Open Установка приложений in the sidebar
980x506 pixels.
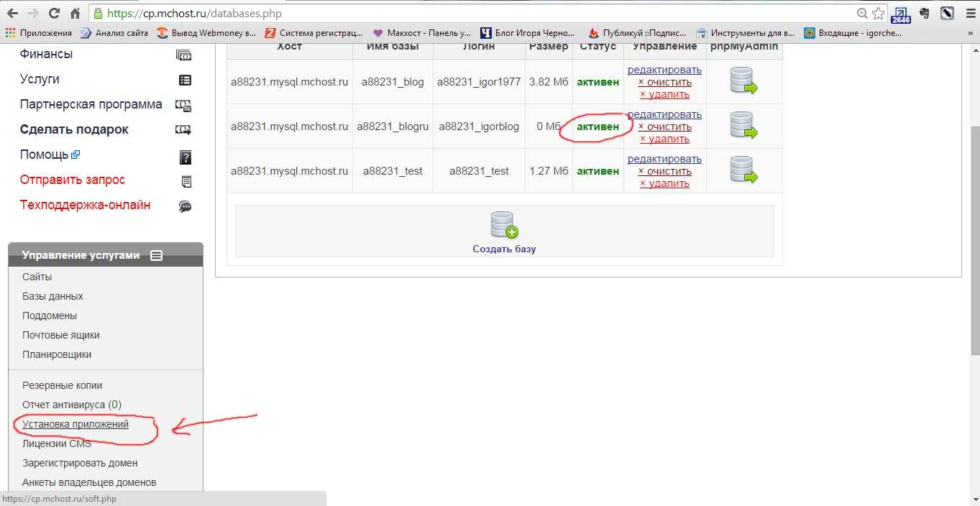[75, 424]
